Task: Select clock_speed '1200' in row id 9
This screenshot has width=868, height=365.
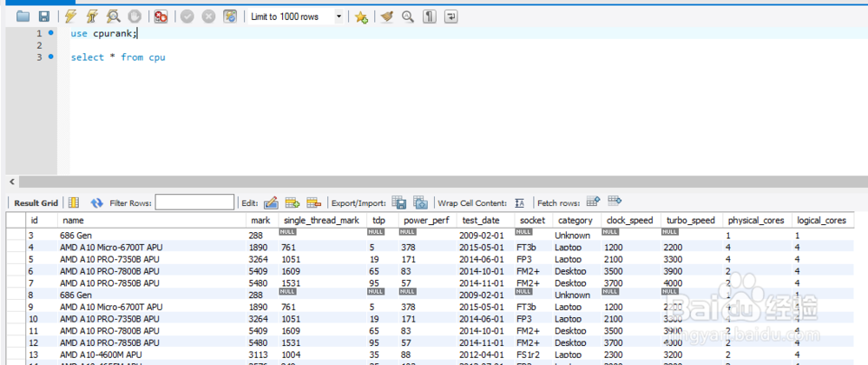Action: pos(630,307)
